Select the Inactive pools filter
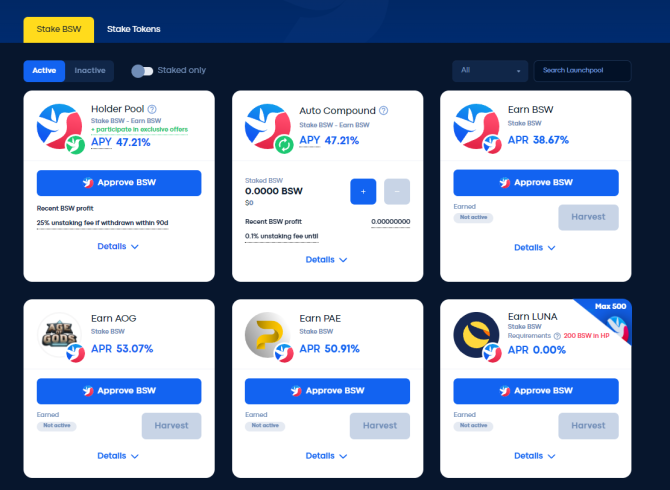The width and height of the screenshot is (670, 490). coord(90,71)
